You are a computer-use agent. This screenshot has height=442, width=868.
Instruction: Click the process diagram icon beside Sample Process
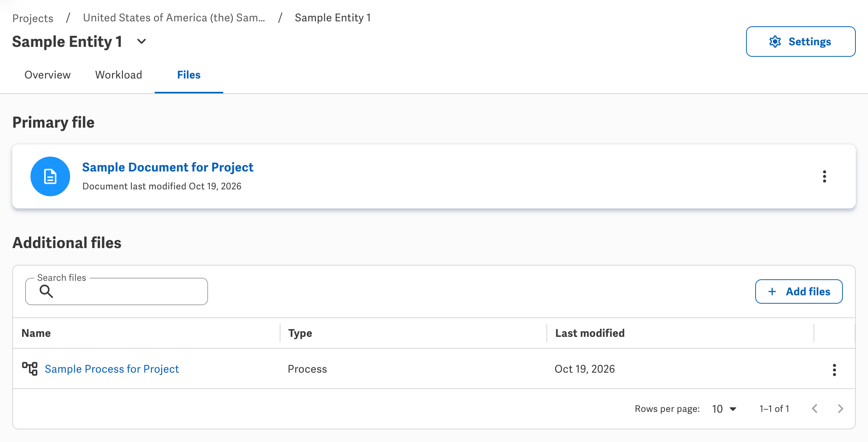pos(30,369)
